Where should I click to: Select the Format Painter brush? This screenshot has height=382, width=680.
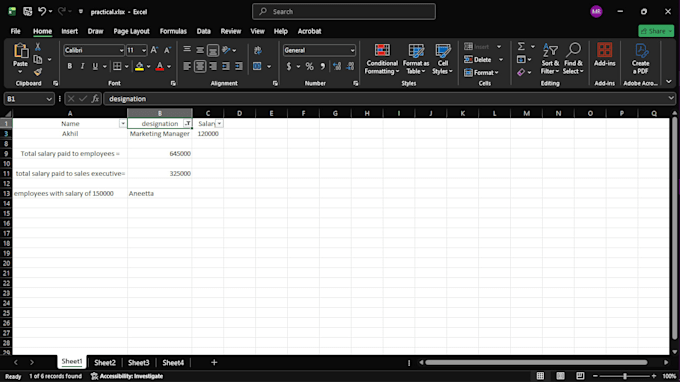pos(38,72)
